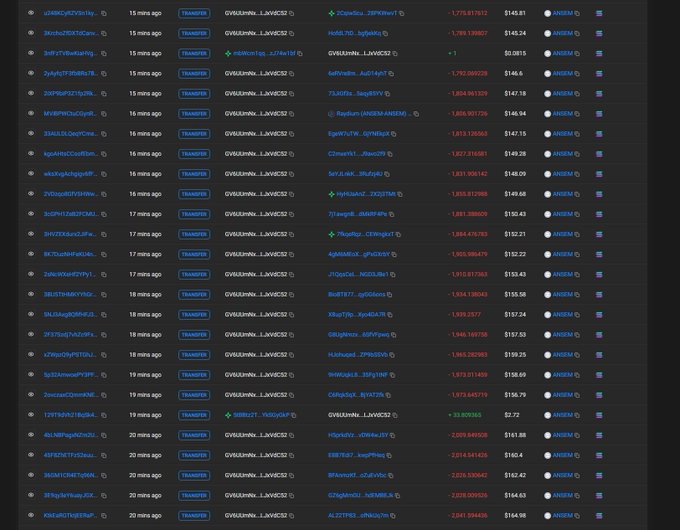Click the TRANSFER badge in the $145.24 row
The width and height of the screenshot is (680, 530).
tap(194, 33)
